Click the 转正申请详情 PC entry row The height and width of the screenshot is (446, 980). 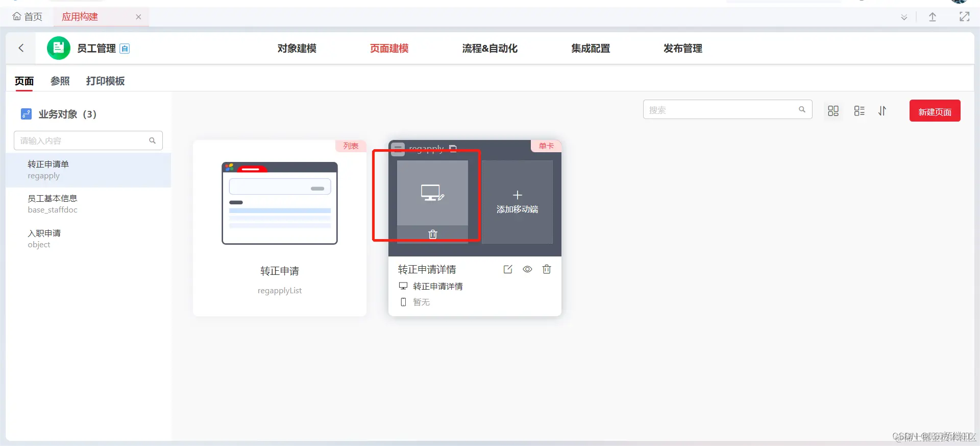(431, 286)
